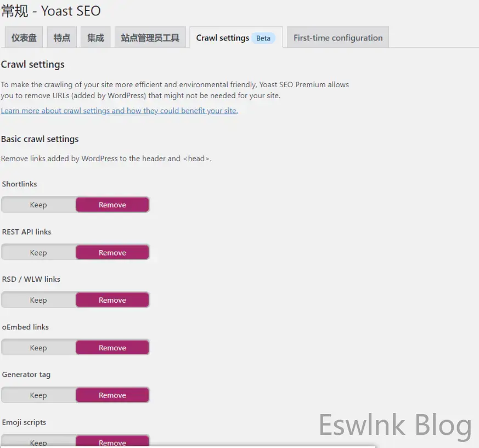
Task: Toggle Emoji scripts to Keep
Action: (x=38, y=441)
